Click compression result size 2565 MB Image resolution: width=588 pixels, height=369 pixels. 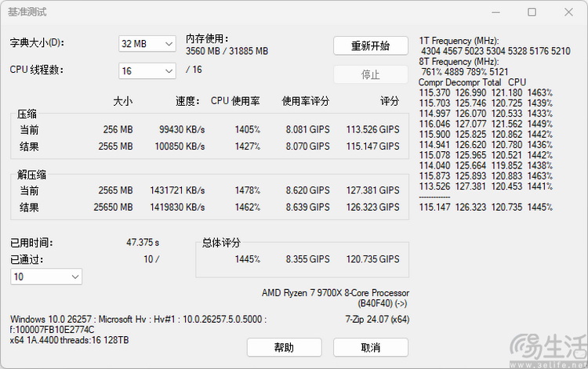point(115,147)
